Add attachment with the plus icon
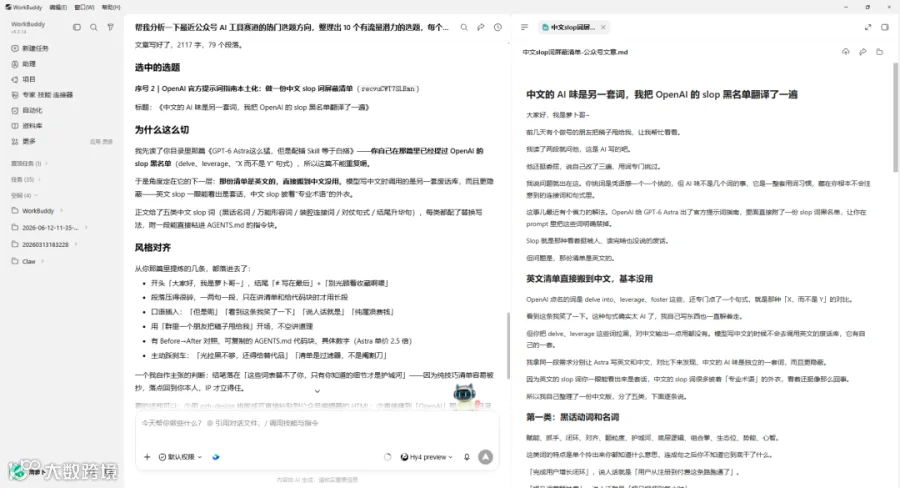The width and height of the screenshot is (900, 488). pyautogui.click(x=147, y=457)
